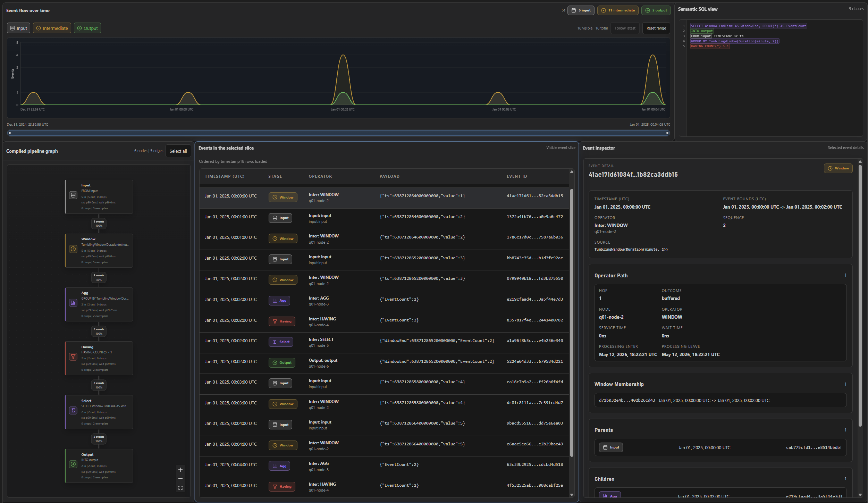Click the right handle of time range slider

[x=667, y=133]
